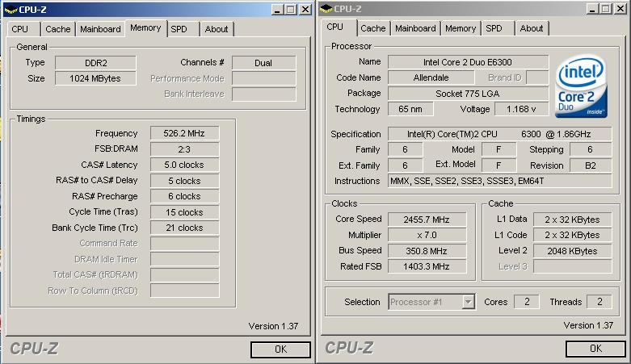This screenshot has height=364, width=631.
Task: Close the right CPU-Z window
Action: click(x=620, y=8)
